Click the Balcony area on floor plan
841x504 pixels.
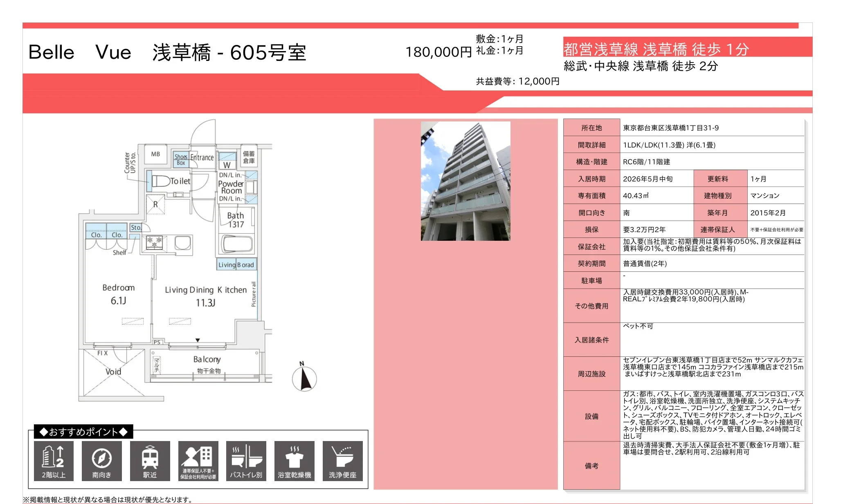(x=207, y=360)
